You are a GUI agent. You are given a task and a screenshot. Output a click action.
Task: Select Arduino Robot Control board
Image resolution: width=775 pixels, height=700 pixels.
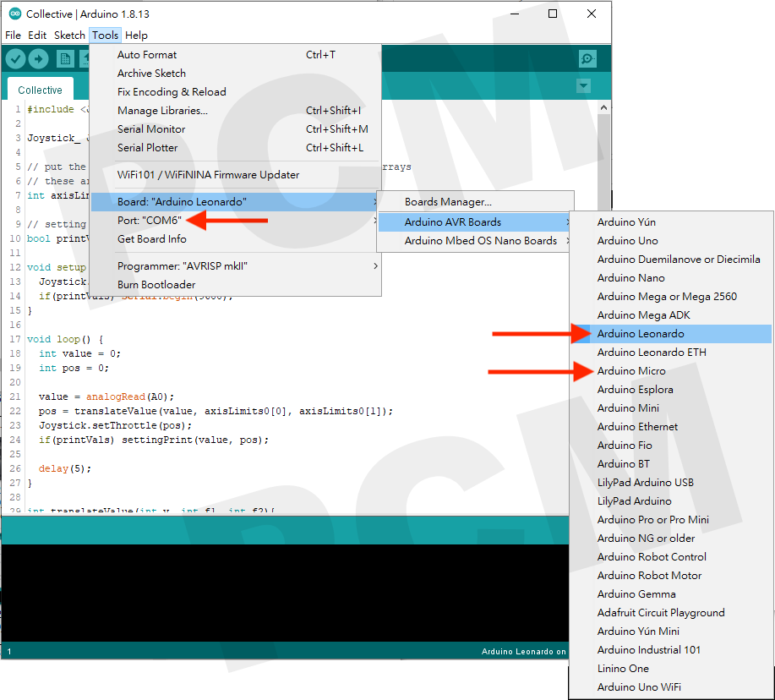click(x=671, y=557)
